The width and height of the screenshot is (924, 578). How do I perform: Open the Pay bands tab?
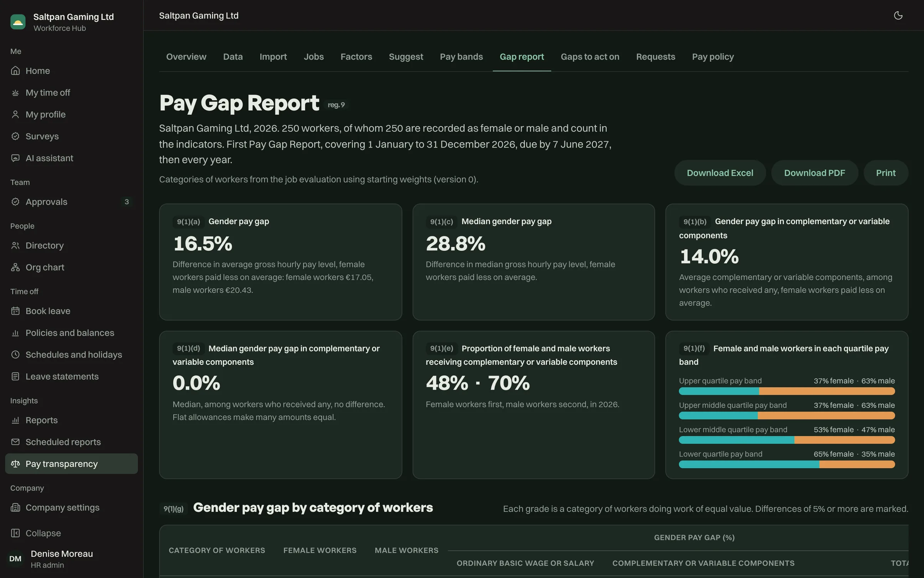coord(461,57)
